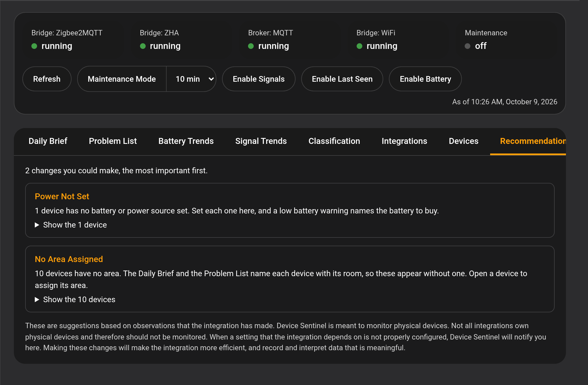This screenshot has width=588, height=385.
Task: Open the Problem List tab
Action: [x=113, y=141]
